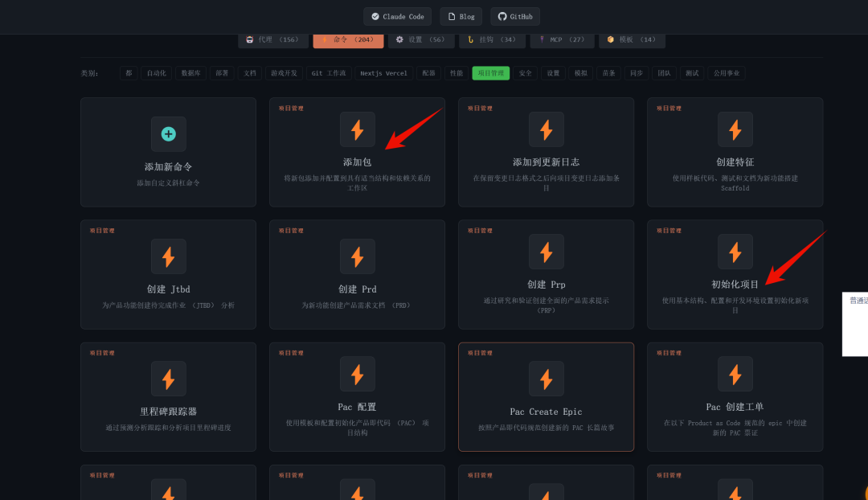
Task: Click the 添加包 card title
Action: click(x=358, y=162)
